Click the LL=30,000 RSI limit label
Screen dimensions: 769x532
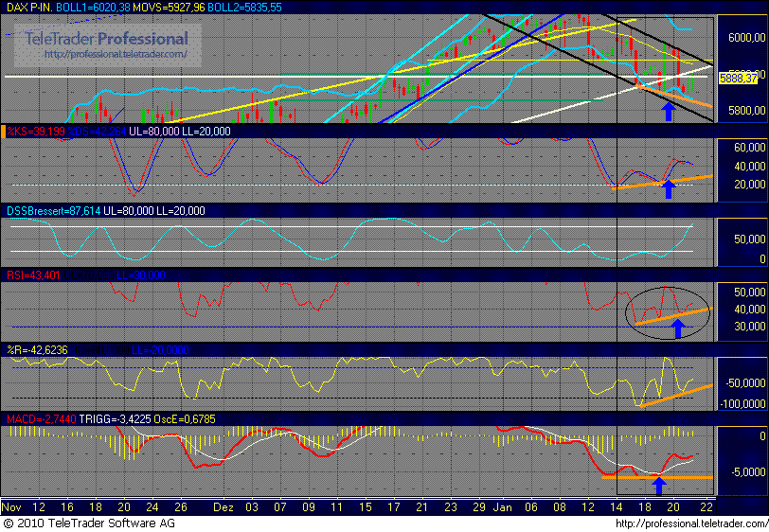[140, 275]
